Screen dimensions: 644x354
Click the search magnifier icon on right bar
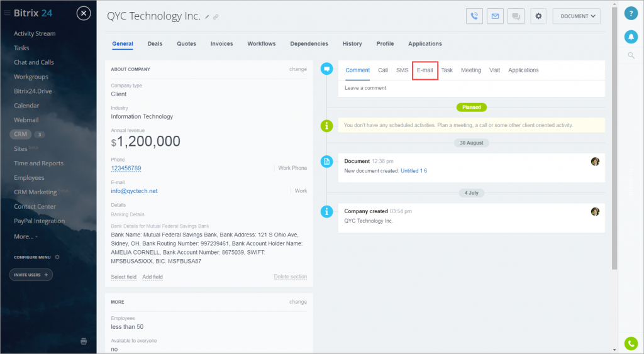point(631,55)
